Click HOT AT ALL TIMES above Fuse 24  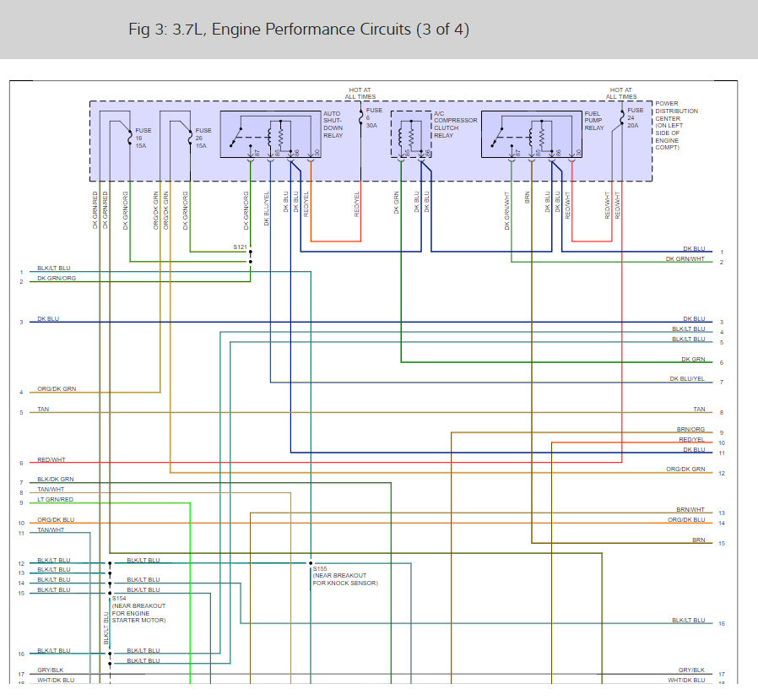click(621, 93)
